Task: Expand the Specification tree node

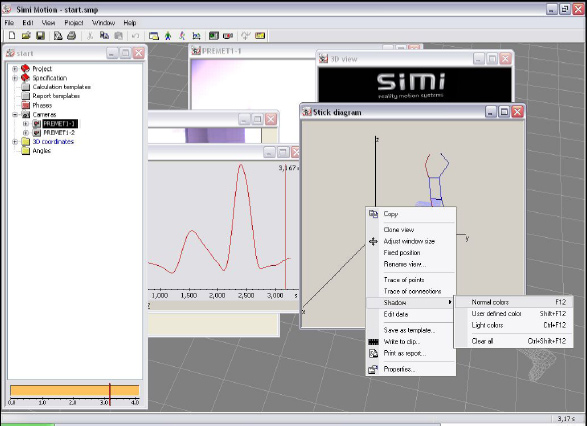Action: tap(15, 78)
